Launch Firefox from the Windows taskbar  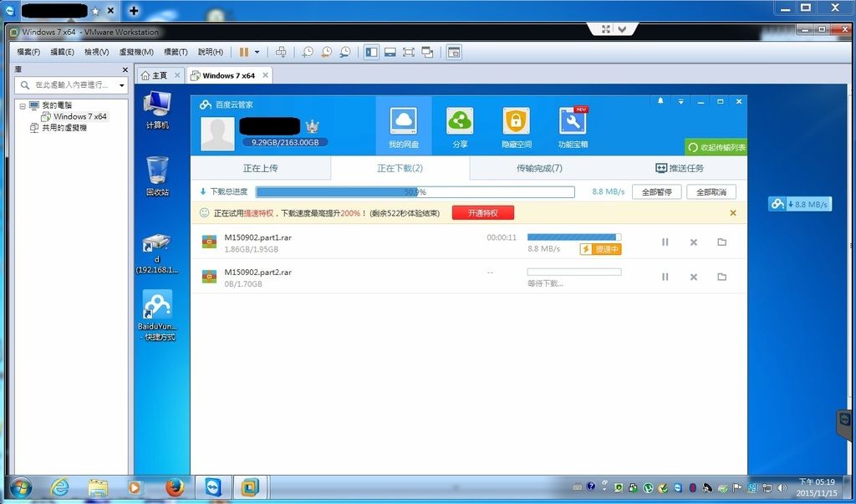(x=175, y=487)
